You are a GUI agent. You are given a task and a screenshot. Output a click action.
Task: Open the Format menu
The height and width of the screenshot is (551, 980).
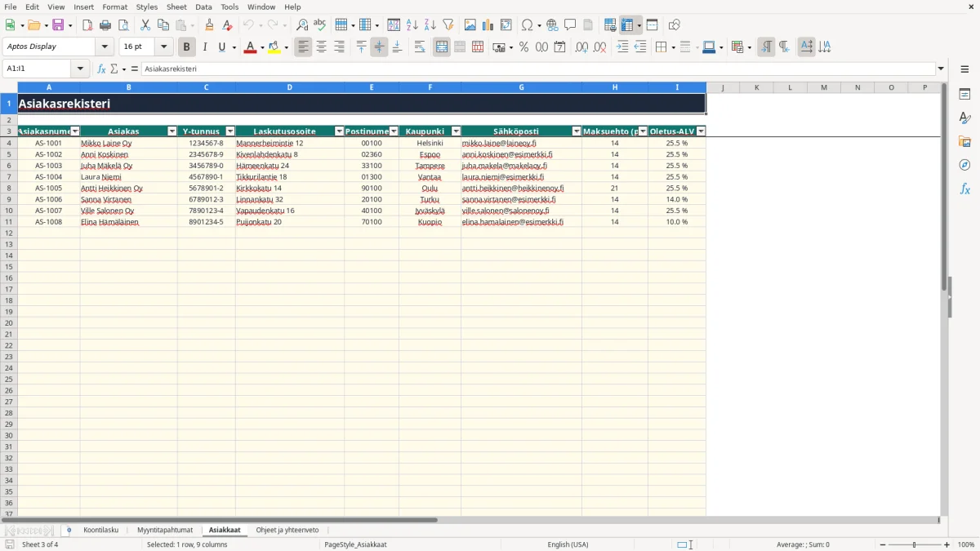click(x=114, y=7)
